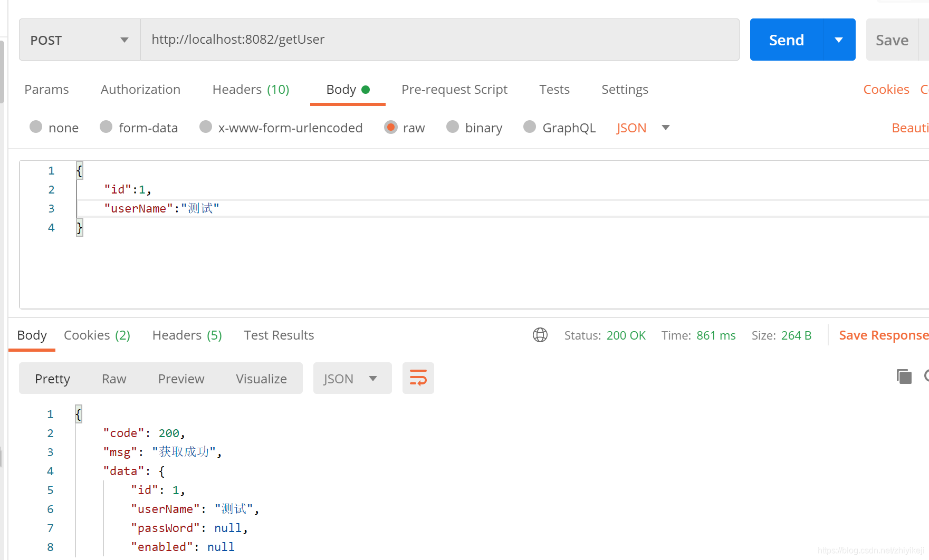Open the response Headers (5) tab
The image size is (929, 560).
pyautogui.click(x=187, y=335)
